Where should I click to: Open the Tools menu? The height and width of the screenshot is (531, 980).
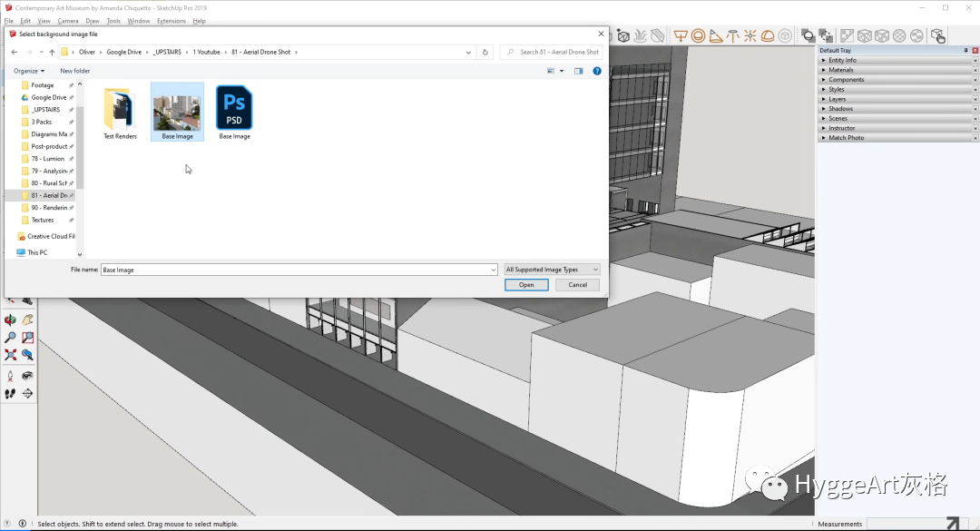113,21
